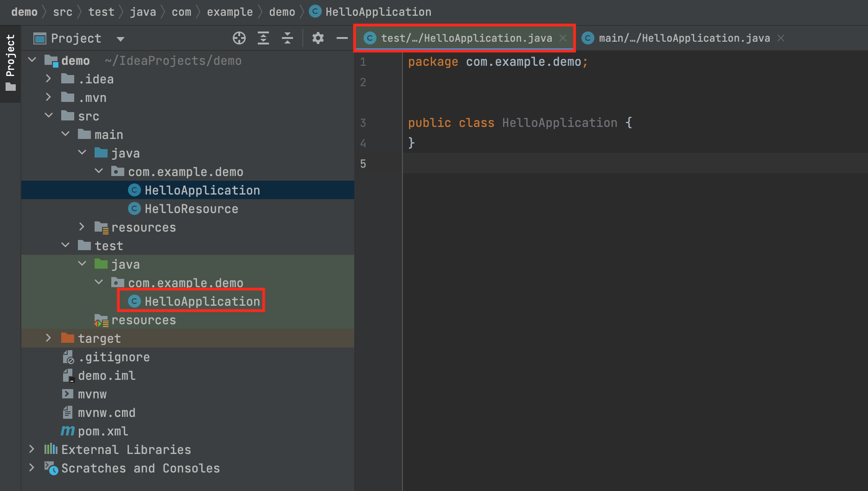Viewport: 868px width, 491px height.
Task: Place cursor on empty line 5
Action: [x=635, y=164]
